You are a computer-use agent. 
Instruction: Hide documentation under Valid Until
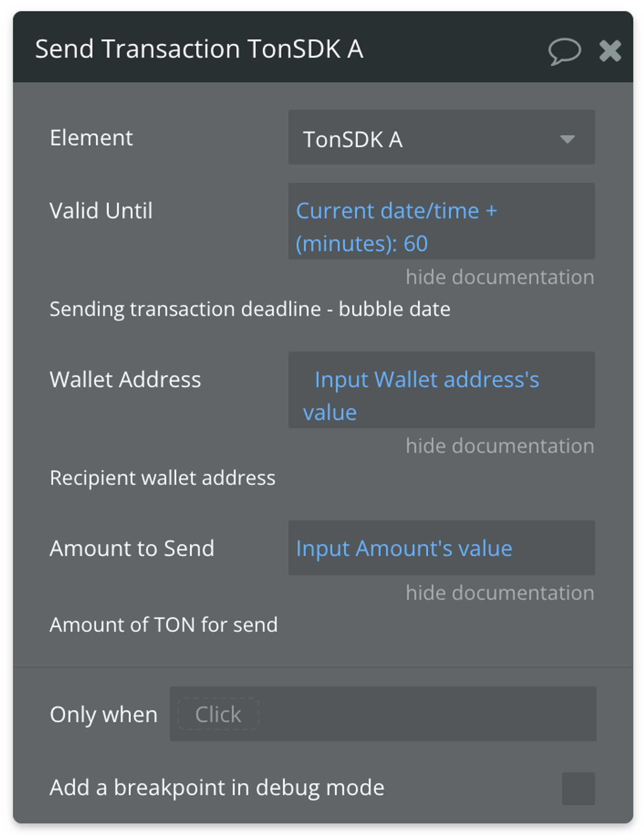click(500, 276)
